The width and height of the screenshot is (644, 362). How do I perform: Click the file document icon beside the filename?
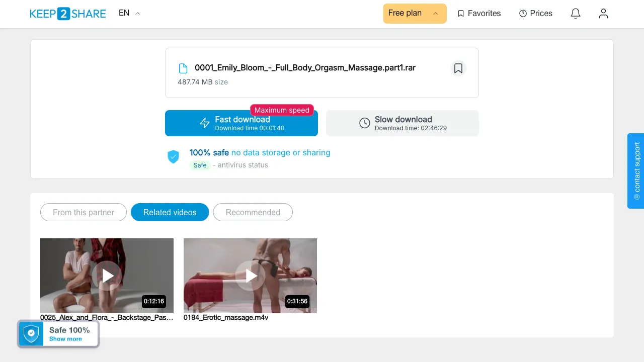point(183,68)
